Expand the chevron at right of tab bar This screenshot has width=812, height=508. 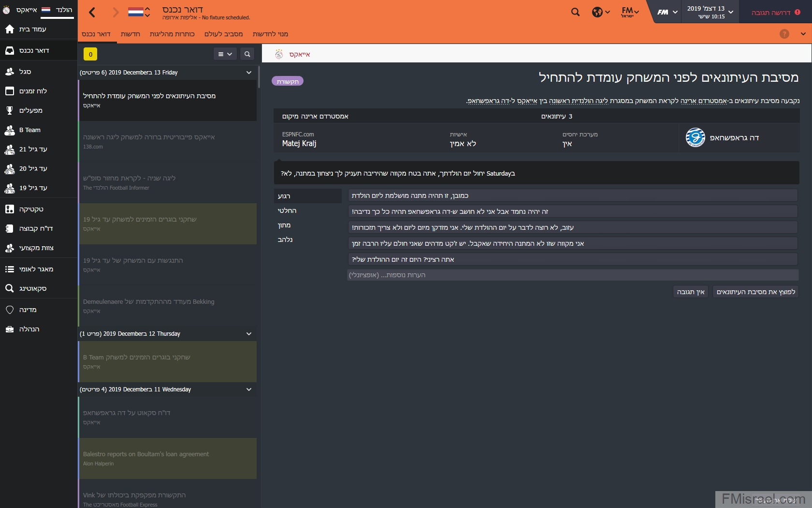tap(803, 34)
